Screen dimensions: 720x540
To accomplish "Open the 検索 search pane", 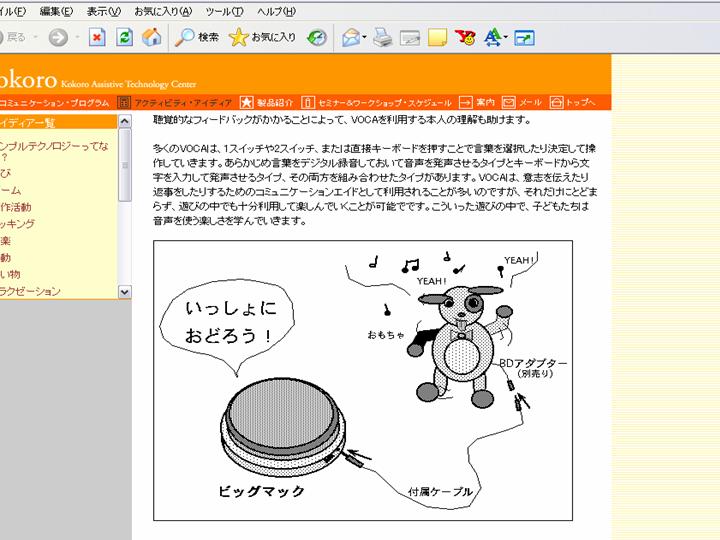I will click(x=197, y=37).
